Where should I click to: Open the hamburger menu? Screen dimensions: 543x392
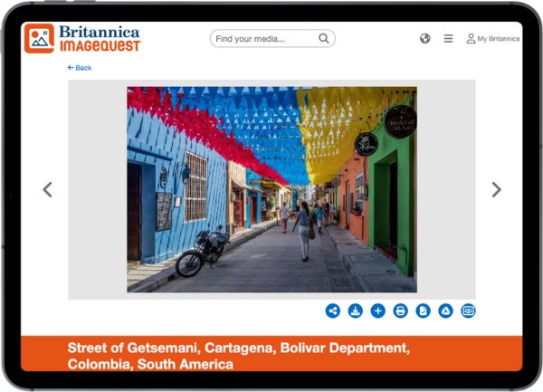coord(448,39)
